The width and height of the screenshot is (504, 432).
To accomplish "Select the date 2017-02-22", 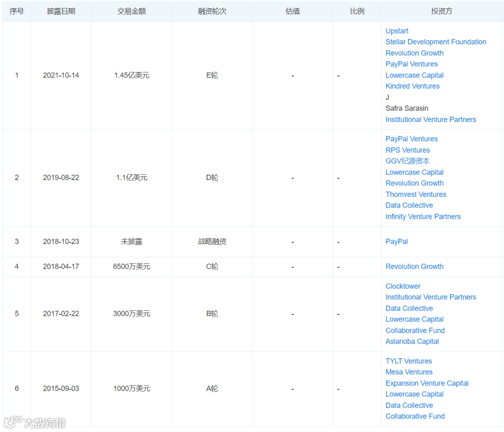I will (61, 314).
